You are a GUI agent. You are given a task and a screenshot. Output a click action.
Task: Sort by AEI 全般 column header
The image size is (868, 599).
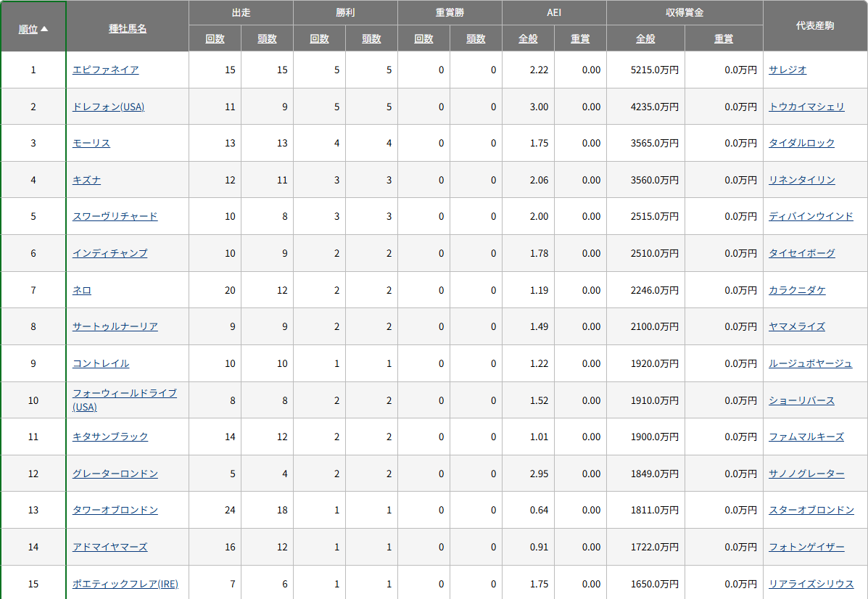[528, 38]
